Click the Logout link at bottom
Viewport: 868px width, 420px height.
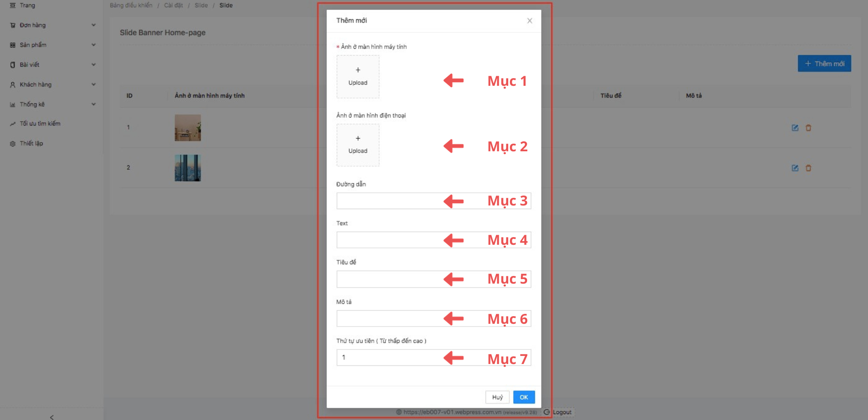pyautogui.click(x=561, y=412)
